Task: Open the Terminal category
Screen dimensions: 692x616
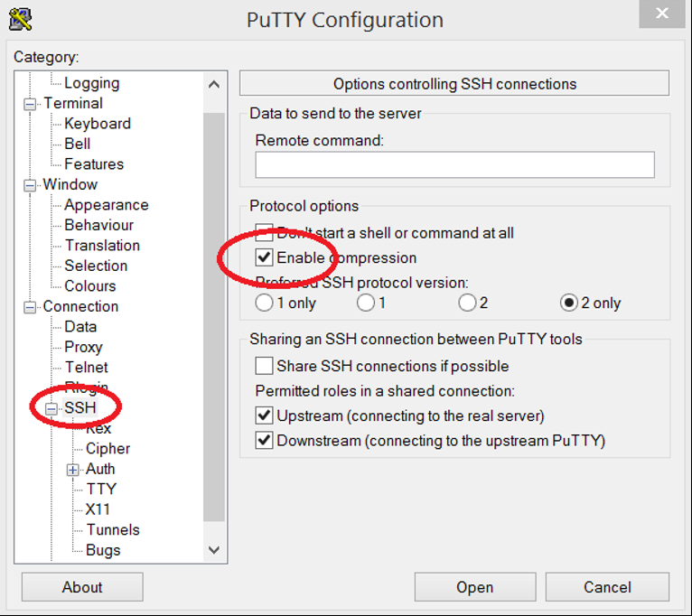Action: pyautogui.click(x=73, y=103)
